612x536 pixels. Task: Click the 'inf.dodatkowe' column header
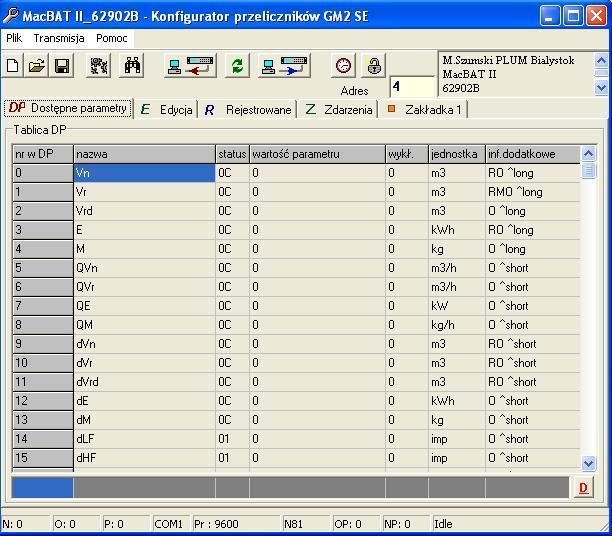[x=533, y=154]
